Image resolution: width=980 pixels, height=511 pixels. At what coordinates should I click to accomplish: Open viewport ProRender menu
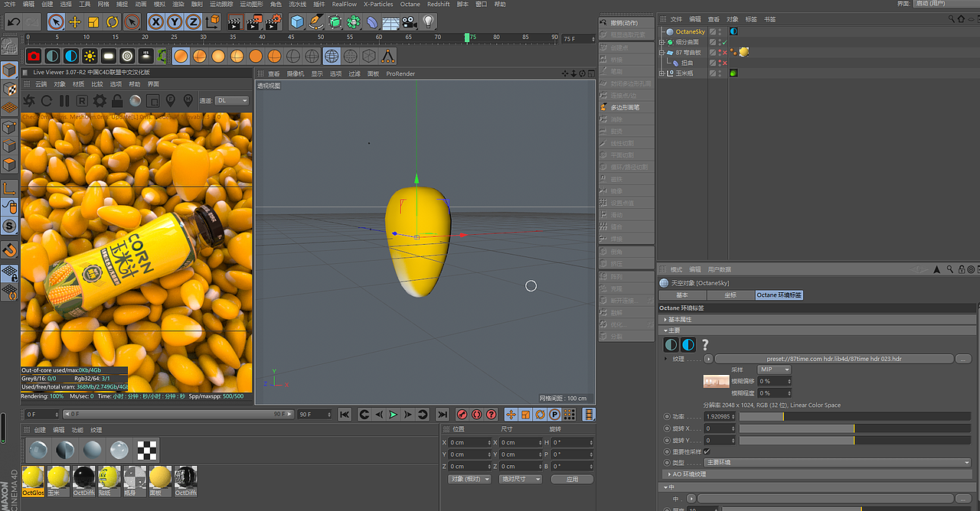pyautogui.click(x=400, y=73)
